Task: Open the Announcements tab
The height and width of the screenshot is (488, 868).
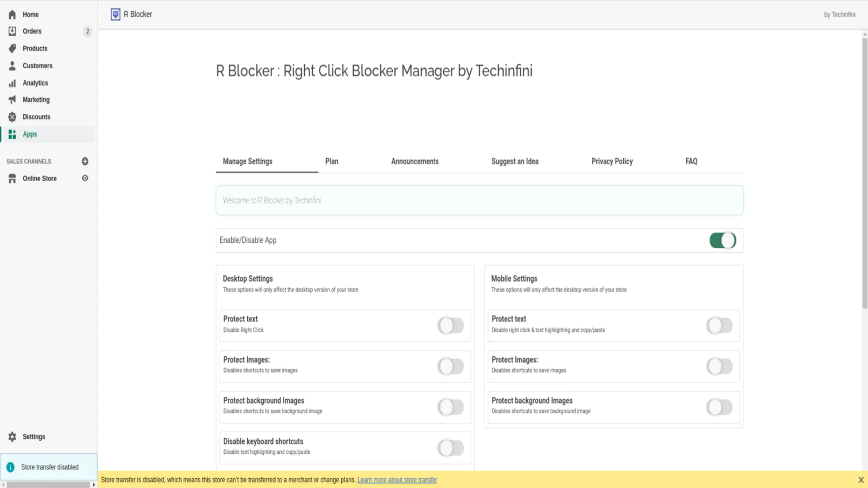Action: pyautogui.click(x=415, y=162)
